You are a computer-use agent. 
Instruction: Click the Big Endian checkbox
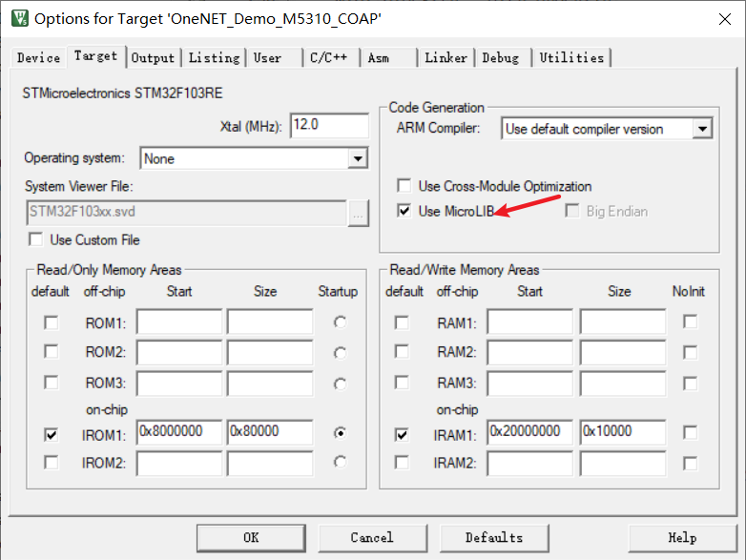pos(572,211)
